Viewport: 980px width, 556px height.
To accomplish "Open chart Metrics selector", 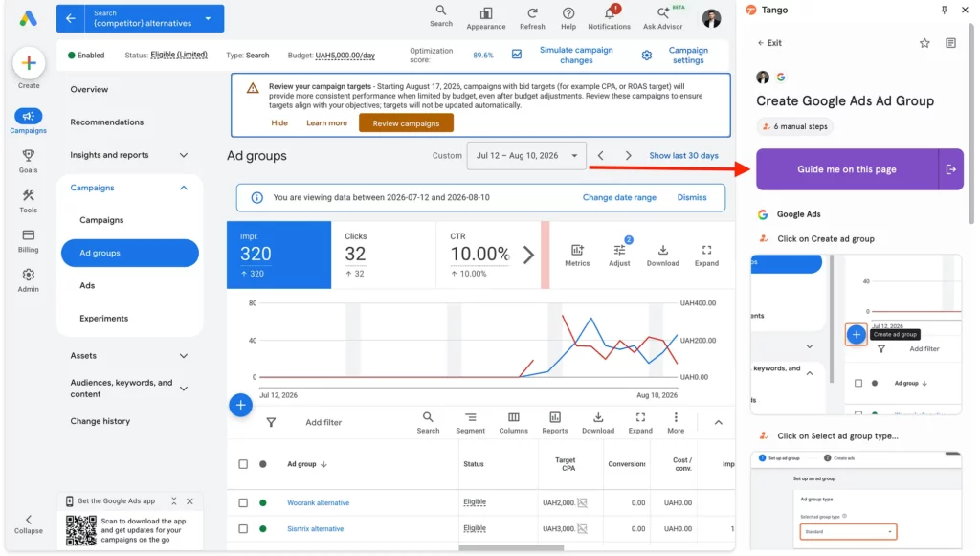I will (577, 256).
